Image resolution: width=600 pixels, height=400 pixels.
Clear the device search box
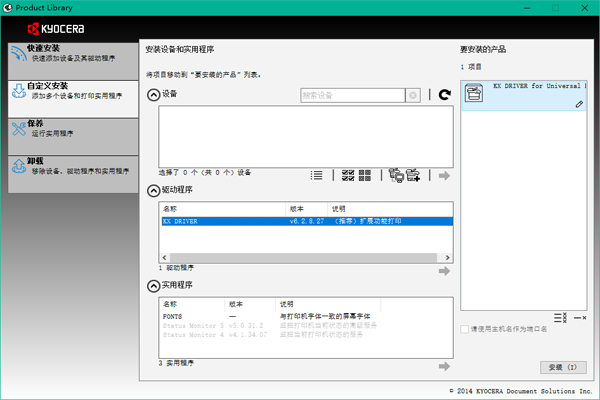(413, 95)
